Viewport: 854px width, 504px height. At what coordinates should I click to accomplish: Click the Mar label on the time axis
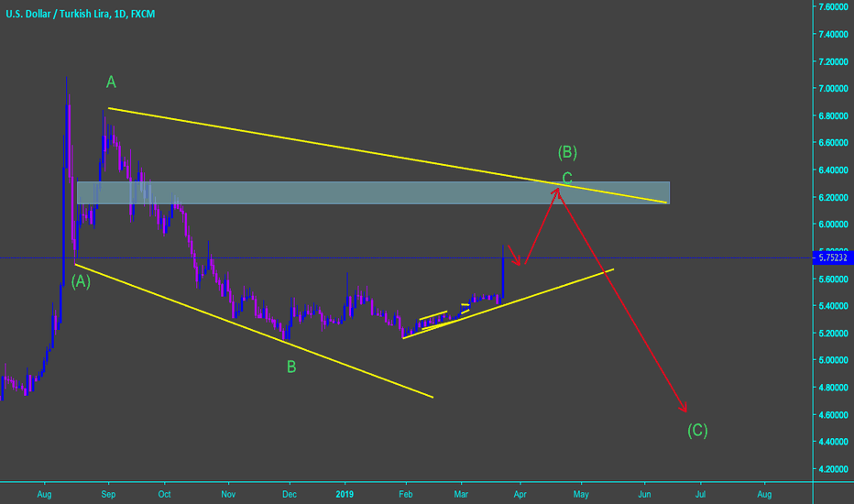461,494
